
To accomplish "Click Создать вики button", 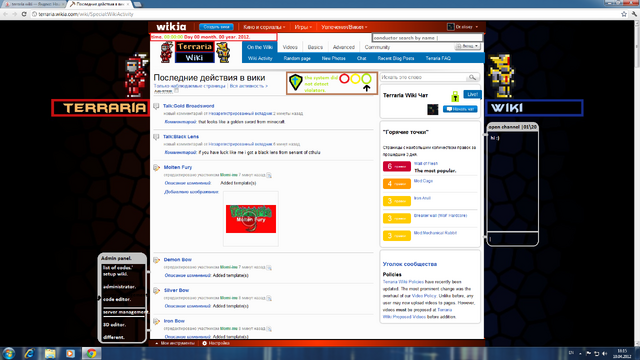I will click(216, 27).
